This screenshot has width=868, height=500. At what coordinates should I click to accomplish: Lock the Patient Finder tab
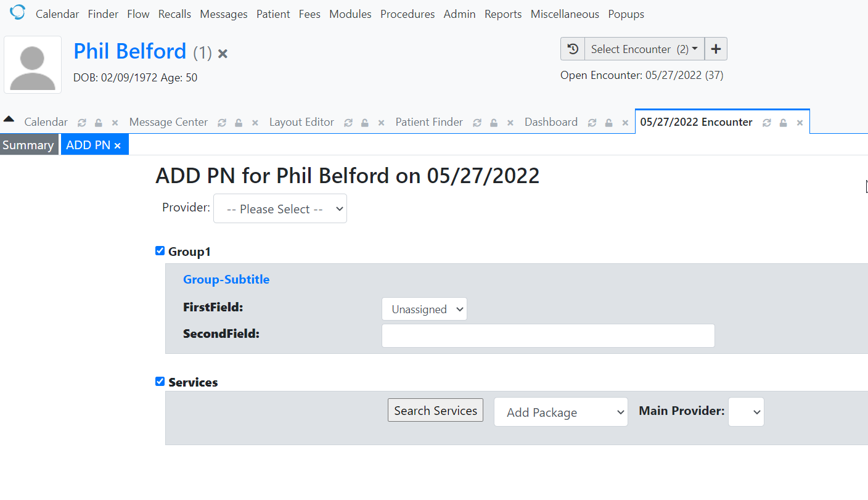493,122
